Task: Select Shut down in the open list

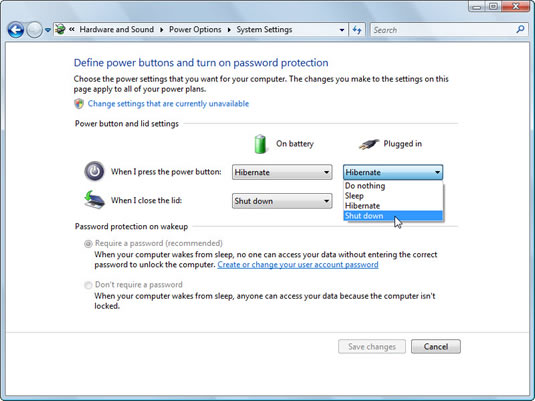Action: 393,216
